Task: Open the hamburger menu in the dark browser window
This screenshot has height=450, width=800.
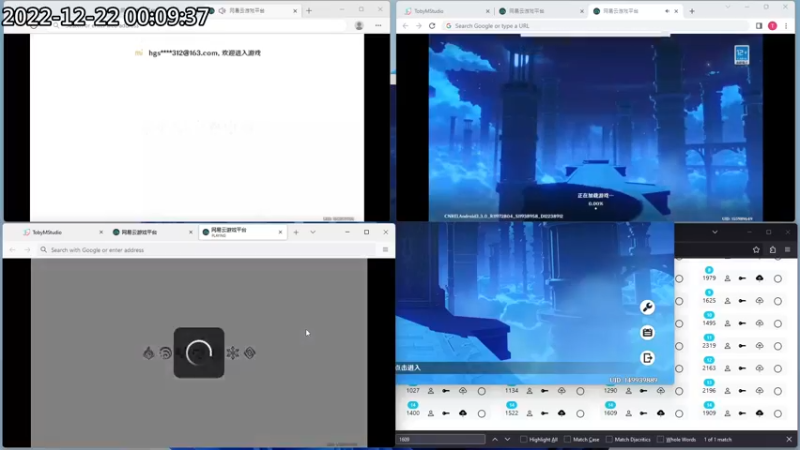Action: (788, 249)
